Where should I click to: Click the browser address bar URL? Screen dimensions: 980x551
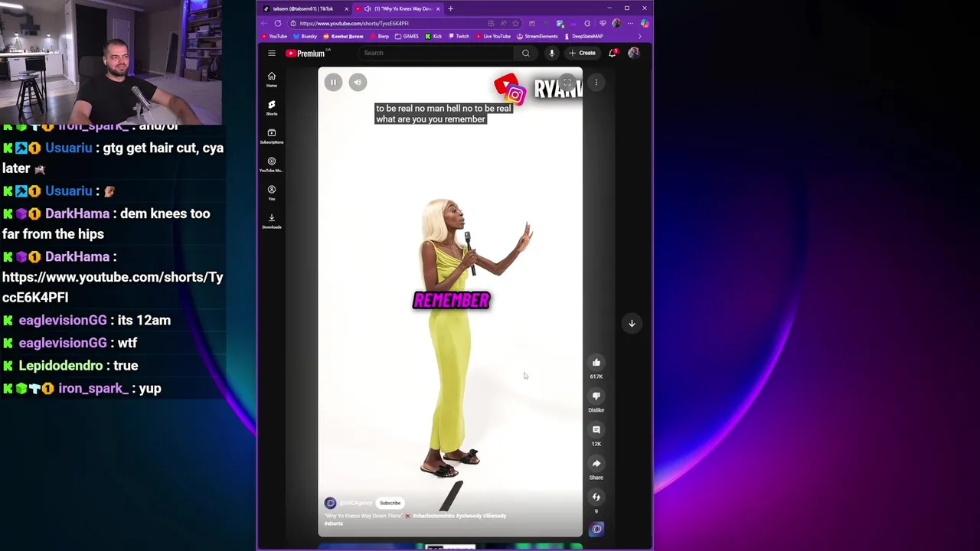pyautogui.click(x=354, y=23)
